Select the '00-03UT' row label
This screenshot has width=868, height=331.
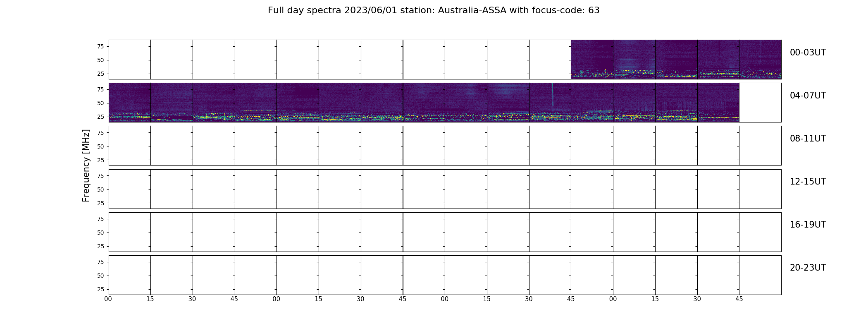click(808, 53)
